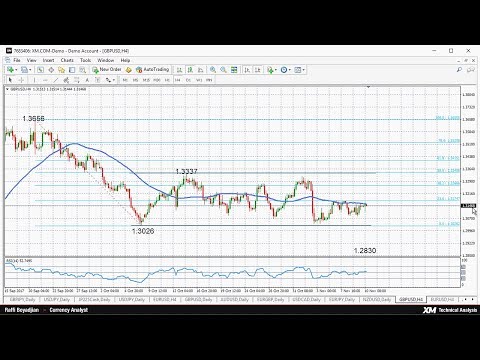This screenshot has width=480, height=360.
Task: Open the search magnifier icon at top right
Action: click(x=459, y=70)
